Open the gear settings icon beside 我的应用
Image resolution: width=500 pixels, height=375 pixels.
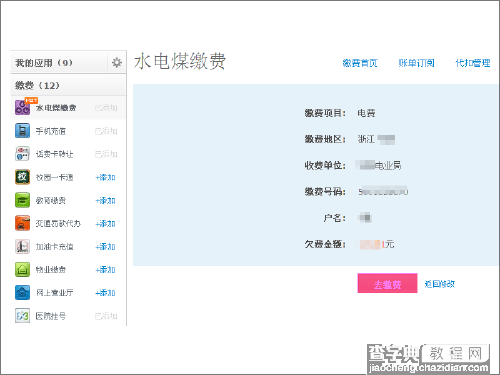coord(117,62)
